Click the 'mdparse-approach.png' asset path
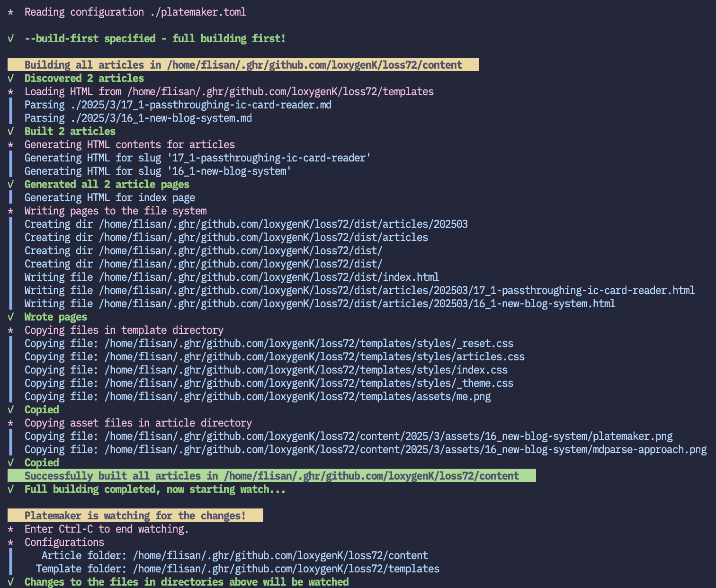 click(405, 450)
